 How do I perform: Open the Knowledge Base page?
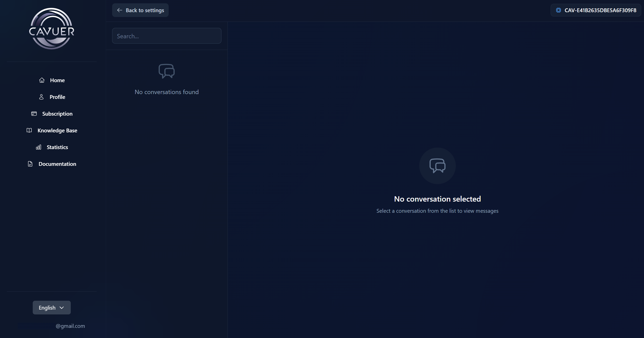pyautogui.click(x=57, y=130)
